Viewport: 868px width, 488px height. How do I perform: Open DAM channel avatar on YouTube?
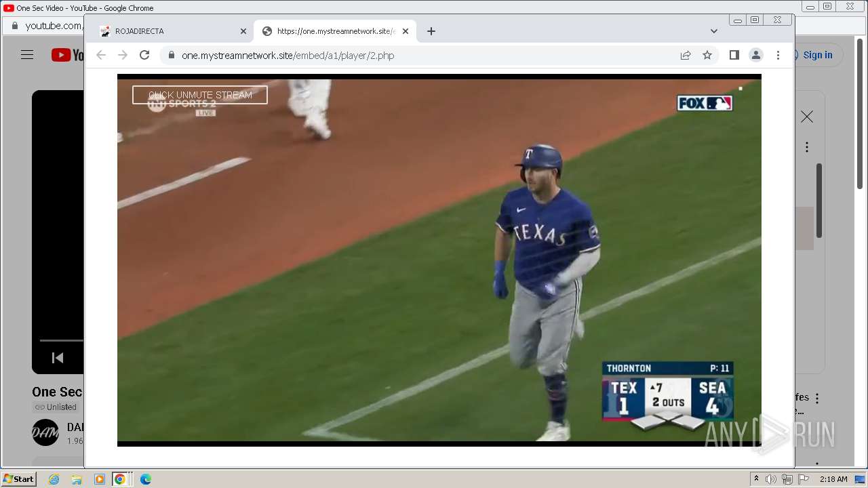(x=45, y=432)
